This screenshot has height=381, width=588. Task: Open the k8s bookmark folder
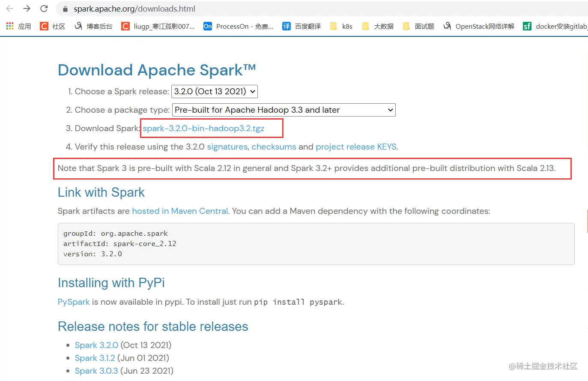(341, 26)
